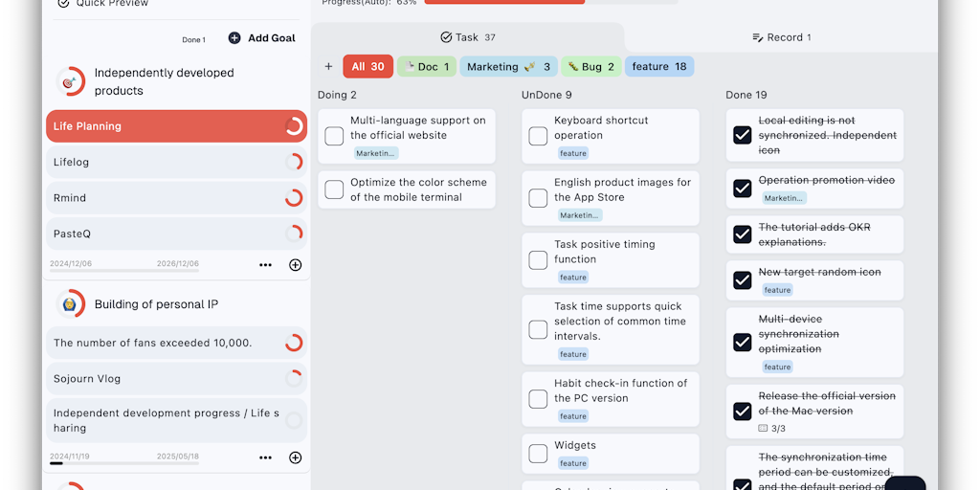Filter tasks by All tag
The image size is (980, 490).
(x=368, y=66)
